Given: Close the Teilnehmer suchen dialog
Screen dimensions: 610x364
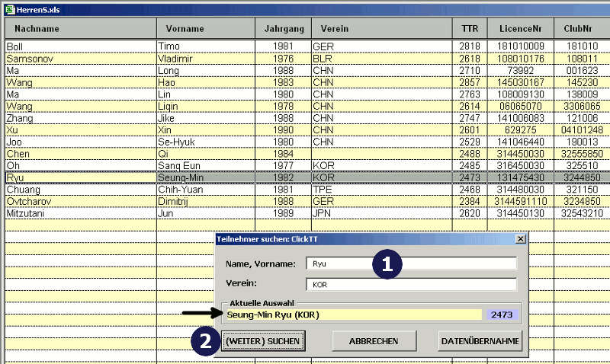Looking at the screenshot, I should pos(521,238).
